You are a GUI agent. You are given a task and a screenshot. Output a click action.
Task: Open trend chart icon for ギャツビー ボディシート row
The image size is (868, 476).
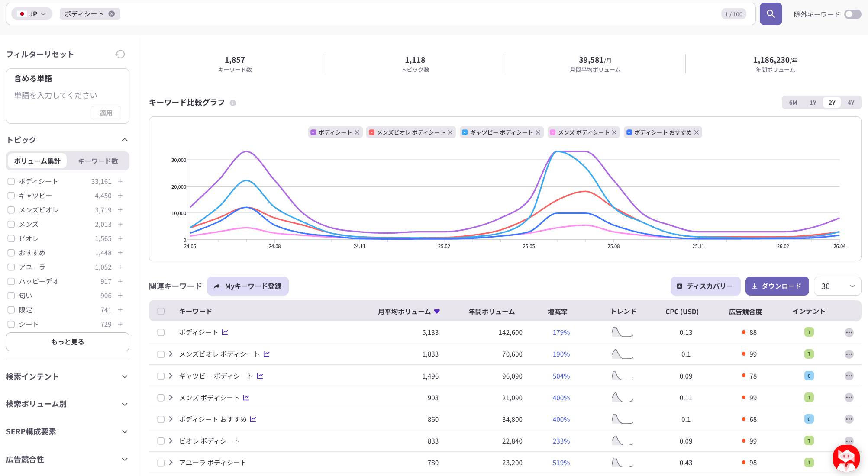coord(260,376)
